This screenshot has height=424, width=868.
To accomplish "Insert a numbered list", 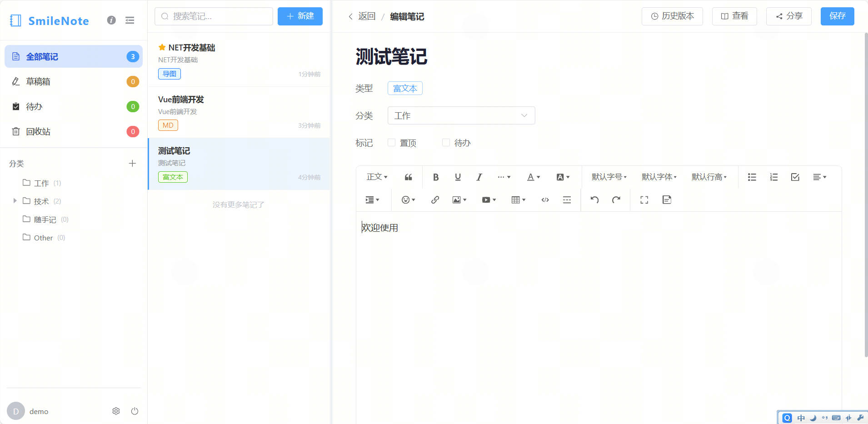I will (x=773, y=177).
